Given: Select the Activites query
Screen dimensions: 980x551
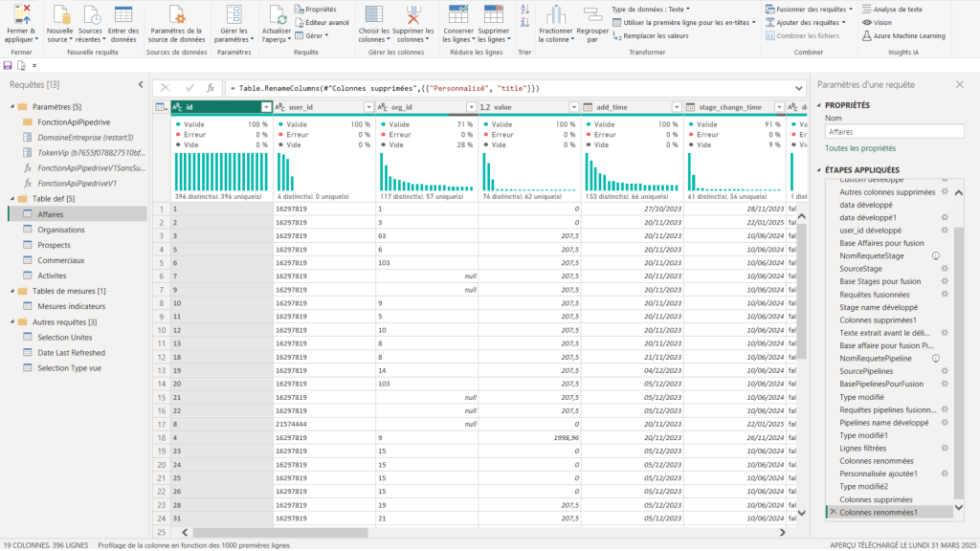Looking at the screenshot, I should [52, 275].
